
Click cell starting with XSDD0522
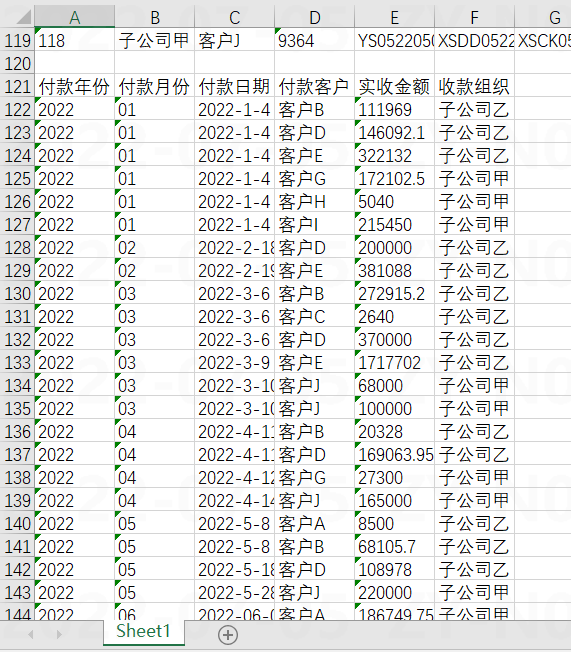pos(474,40)
